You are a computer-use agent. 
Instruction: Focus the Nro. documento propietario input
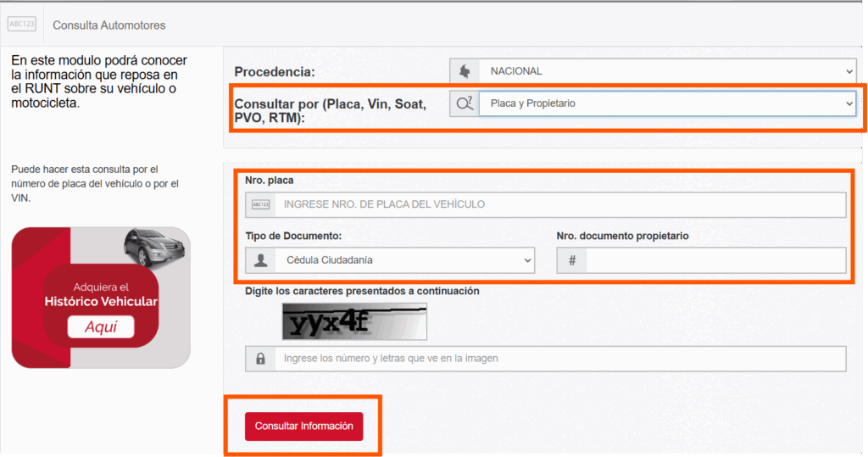click(716, 260)
